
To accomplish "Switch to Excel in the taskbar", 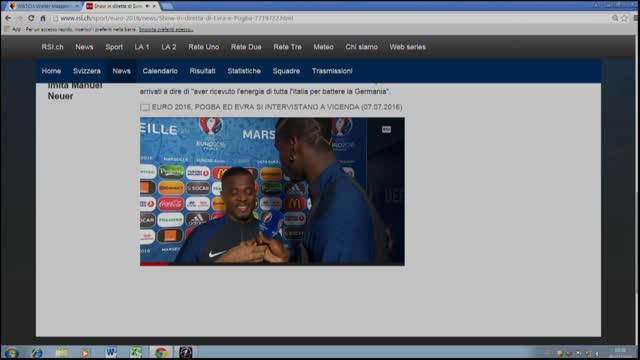I will tap(136, 353).
